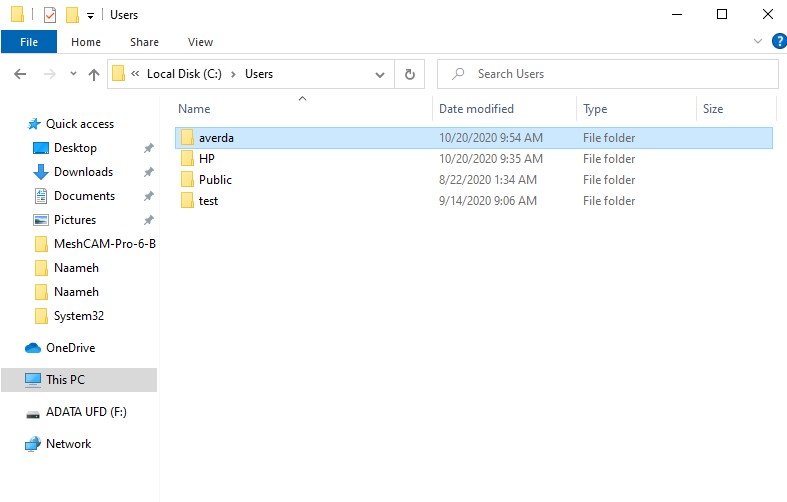This screenshot has width=787, height=502.
Task: Select the Public folder
Action: 474,180
